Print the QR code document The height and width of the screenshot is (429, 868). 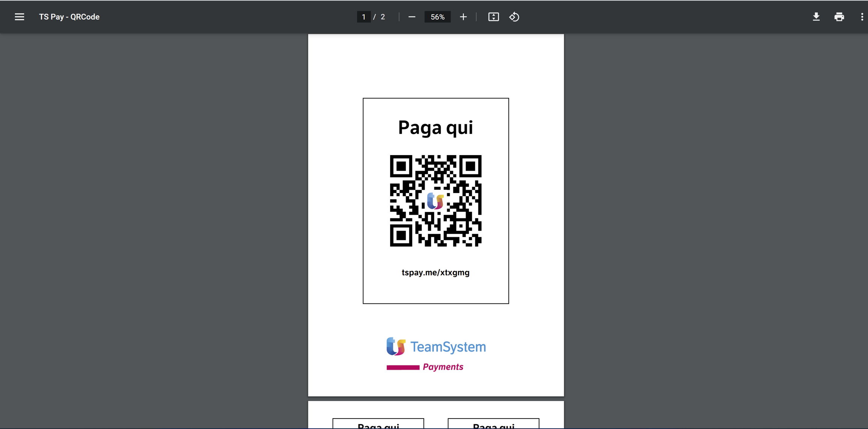[x=839, y=17]
